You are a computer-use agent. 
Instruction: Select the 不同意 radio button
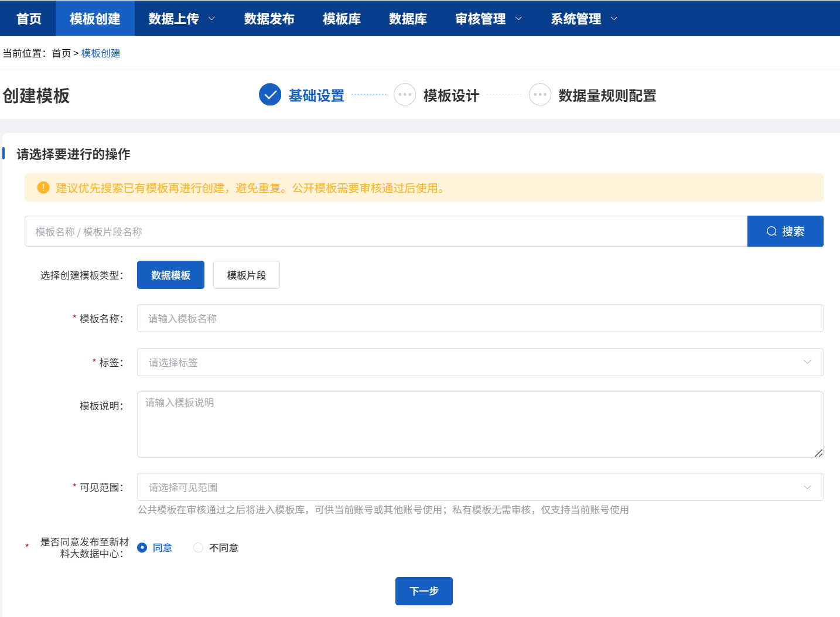[x=199, y=547]
